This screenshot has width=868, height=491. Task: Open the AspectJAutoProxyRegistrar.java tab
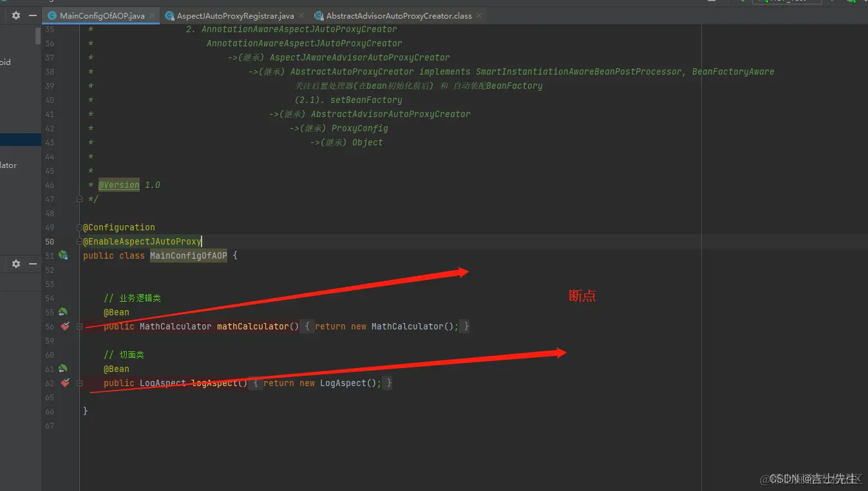point(235,15)
